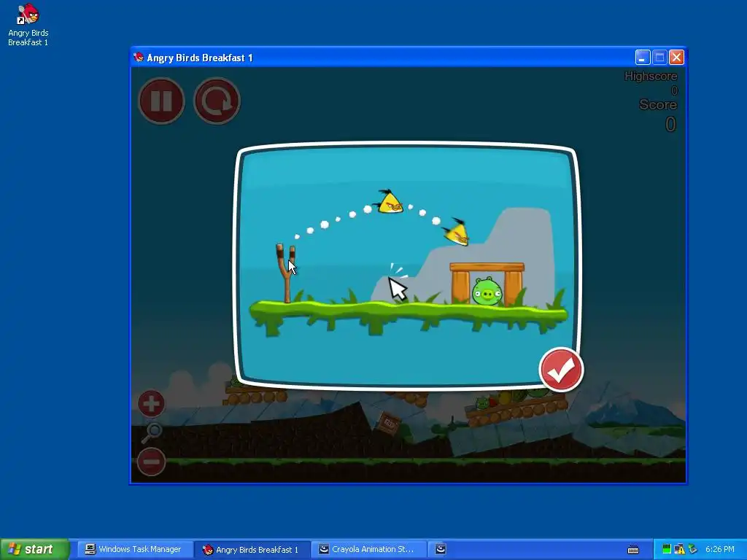This screenshot has height=560, width=747.
Task: Open Angry Birds Breakfast 1 desktop shortcut
Action: [28, 25]
